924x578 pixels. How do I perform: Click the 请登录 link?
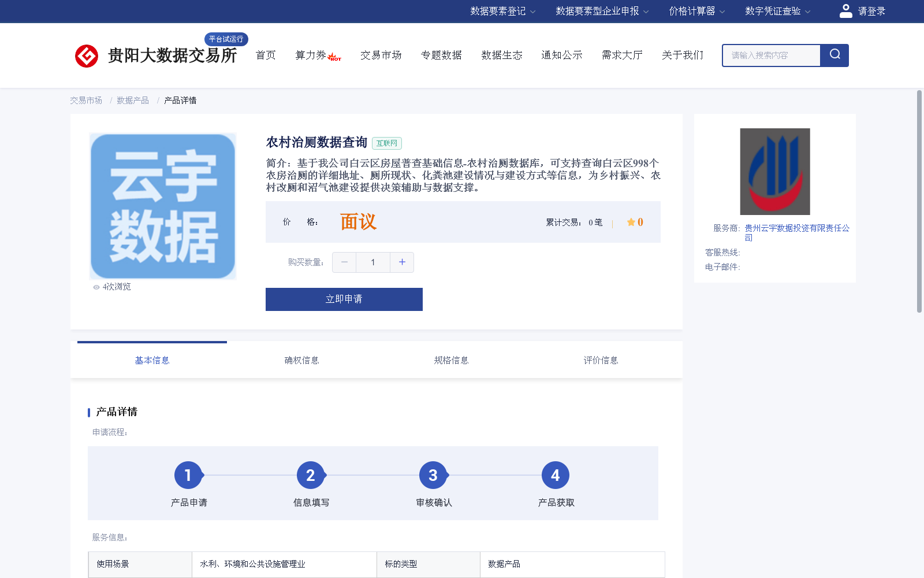tap(871, 11)
